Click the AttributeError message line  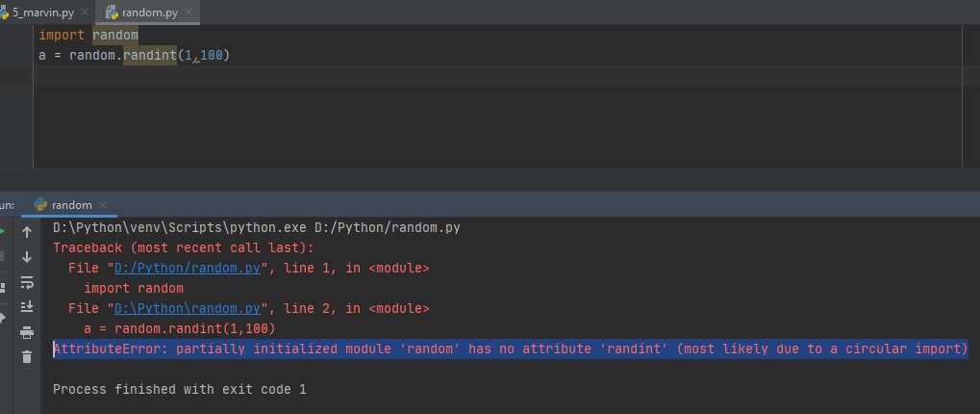(x=511, y=349)
